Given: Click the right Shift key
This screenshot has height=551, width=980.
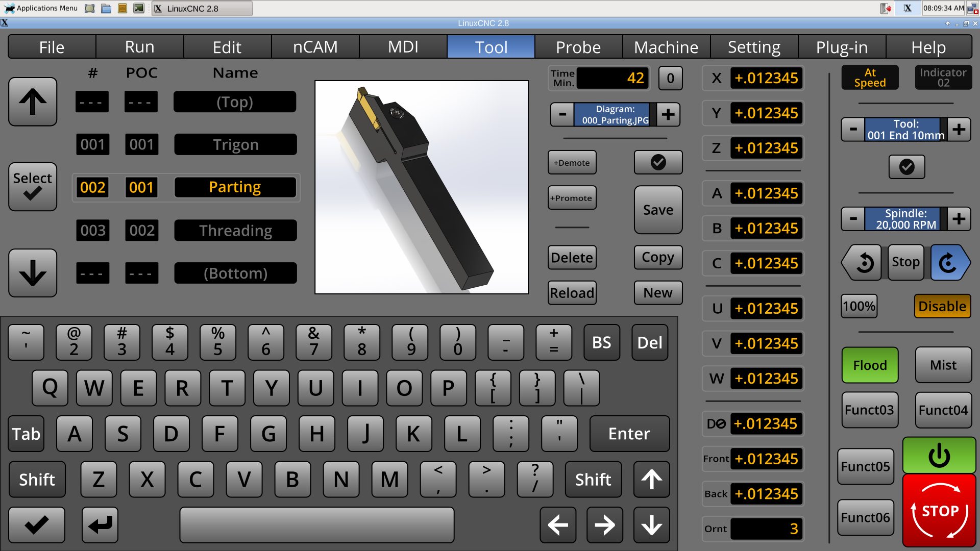Looking at the screenshot, I should coord(593,479).
